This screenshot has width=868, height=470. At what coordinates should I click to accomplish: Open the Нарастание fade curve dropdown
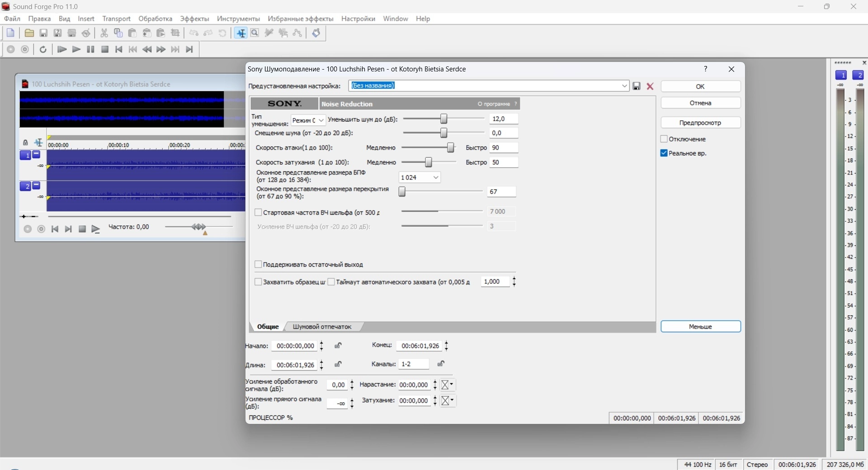click(448, 385)
